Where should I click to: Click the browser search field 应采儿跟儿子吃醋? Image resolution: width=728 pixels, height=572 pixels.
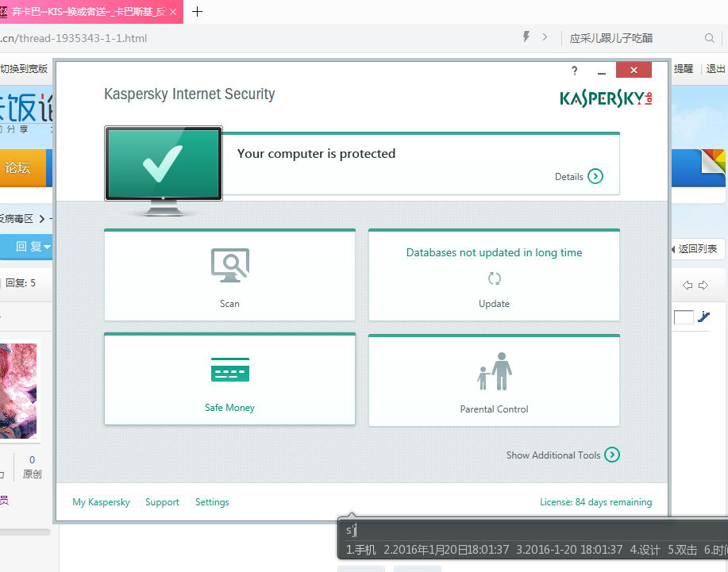coord(611,38)
